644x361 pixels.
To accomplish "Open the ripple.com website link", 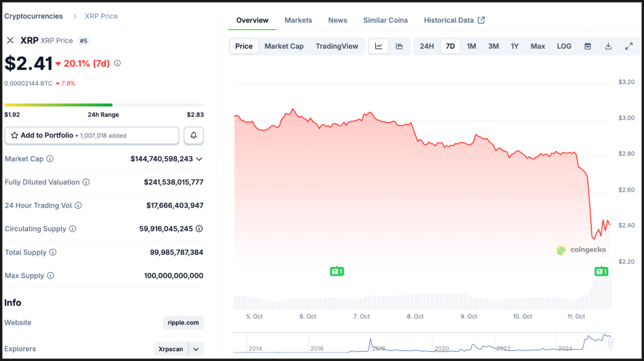I will coord(183,323).
